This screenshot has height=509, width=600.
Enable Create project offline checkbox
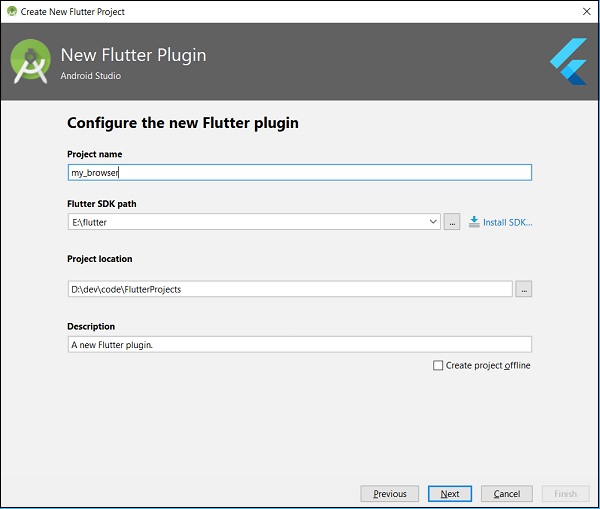pyautogui.click(x=438, y=366)
